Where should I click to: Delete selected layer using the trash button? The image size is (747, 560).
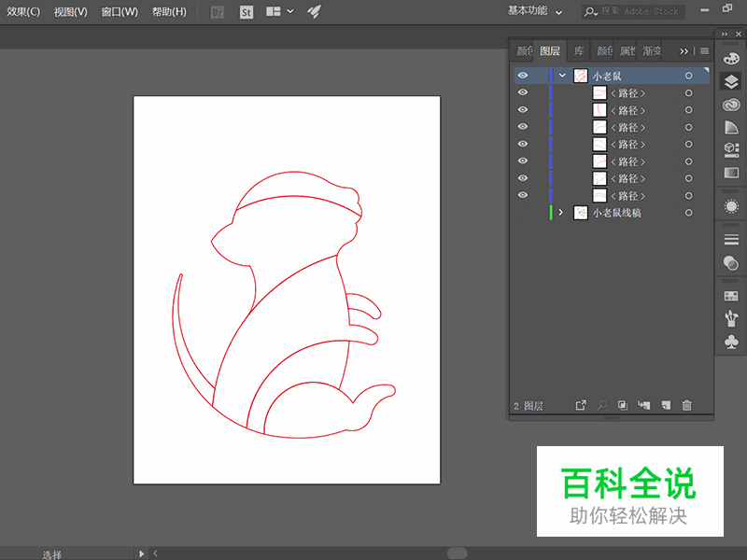pos(687,405)
